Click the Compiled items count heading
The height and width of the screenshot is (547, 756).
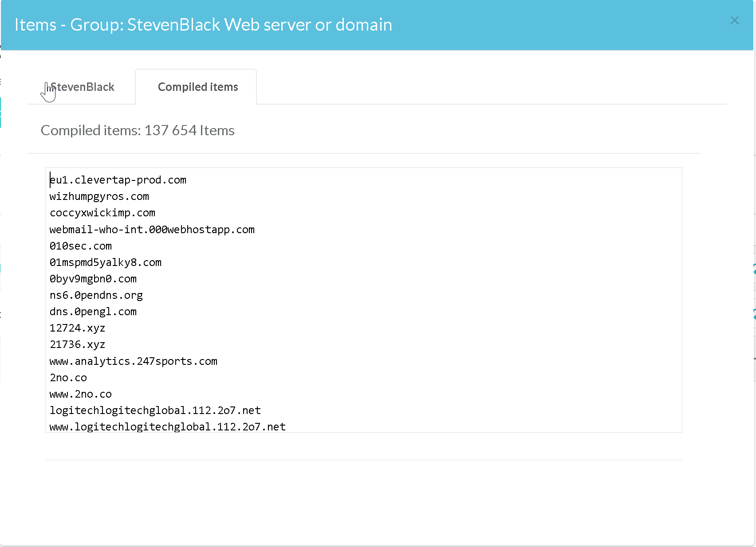click(x=138, y=130)
